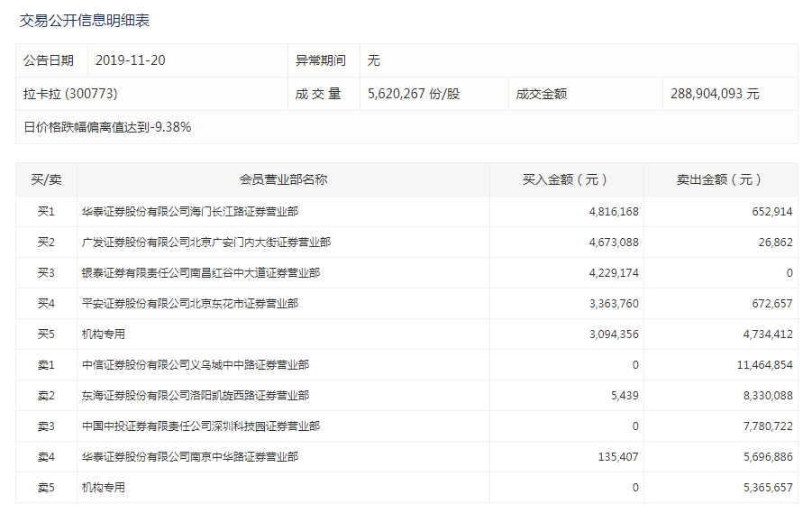Select 机构专用 in the 卖5 row

click(x=104, y=487)
